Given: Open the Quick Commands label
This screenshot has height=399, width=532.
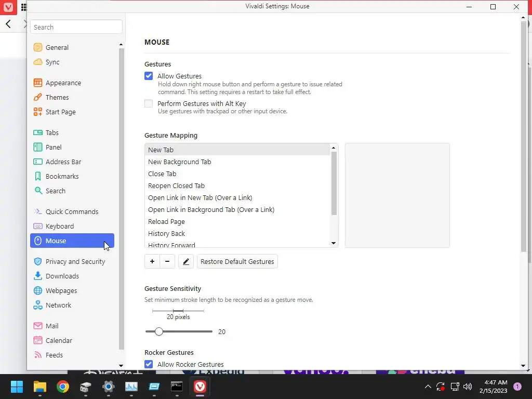Looking at the screenshot, I should (x=72, y=212).
